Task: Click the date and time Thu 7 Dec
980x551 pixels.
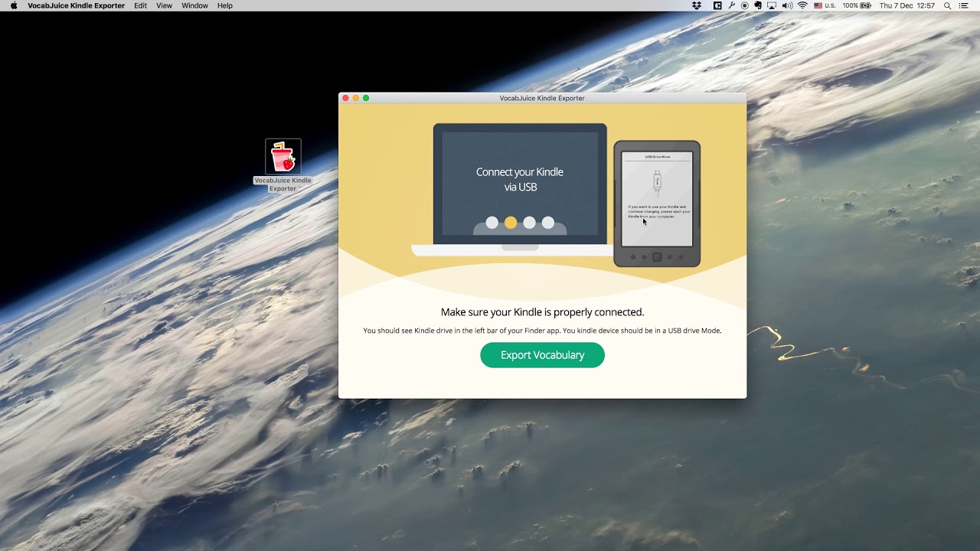Action: [x=907, y=5]
